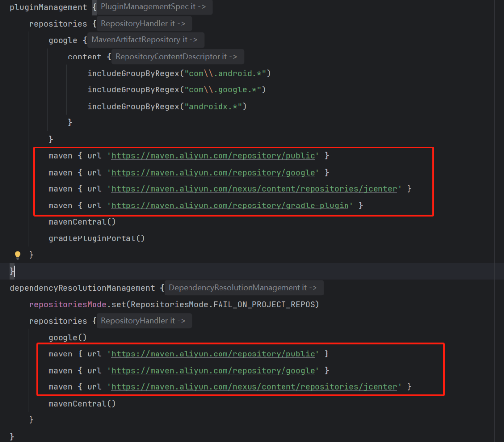Image resolution: width=504 pixels, height=442 pixels.
Task: Open the jcenter URL under pluginManagement
Action: 254,189
